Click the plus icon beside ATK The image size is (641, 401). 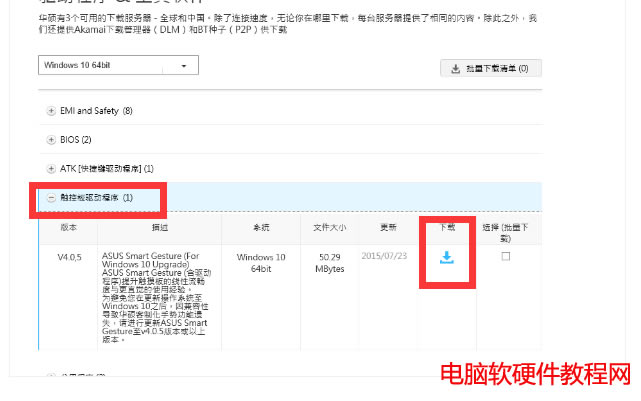point(51,168)
